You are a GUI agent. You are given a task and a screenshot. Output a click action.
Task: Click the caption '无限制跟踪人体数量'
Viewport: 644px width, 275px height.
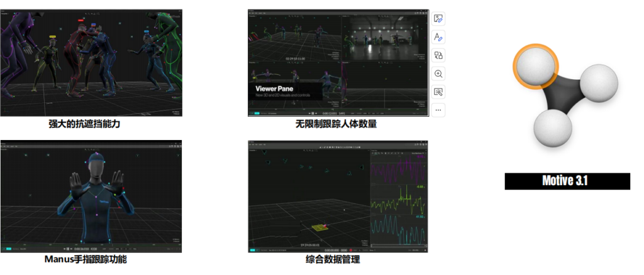tap(336, 124)
